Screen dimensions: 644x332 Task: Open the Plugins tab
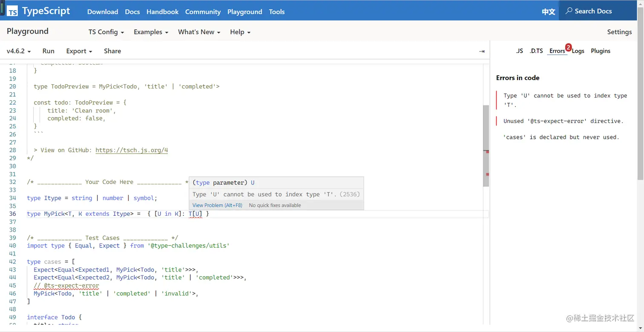click(x=601, y=51)
